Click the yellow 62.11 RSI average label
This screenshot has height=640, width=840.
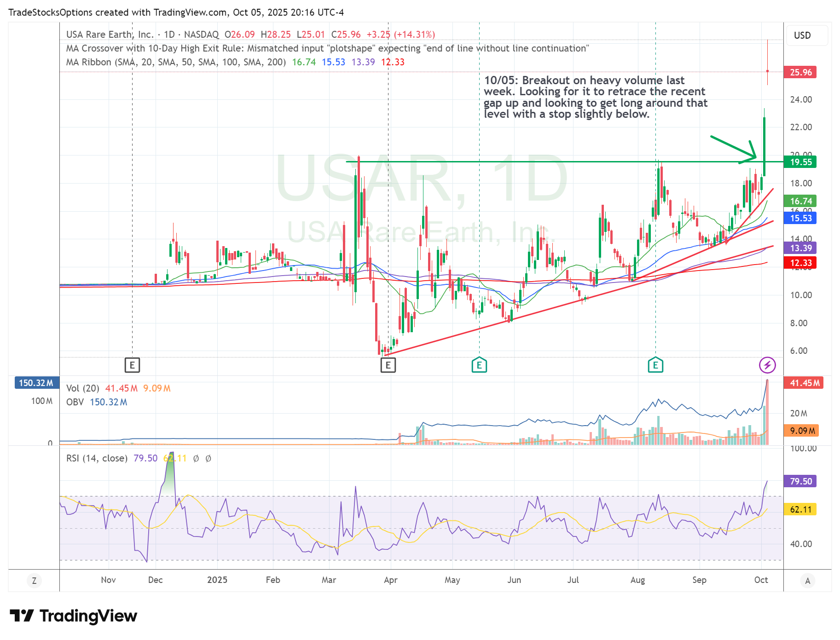click(800, 509)
